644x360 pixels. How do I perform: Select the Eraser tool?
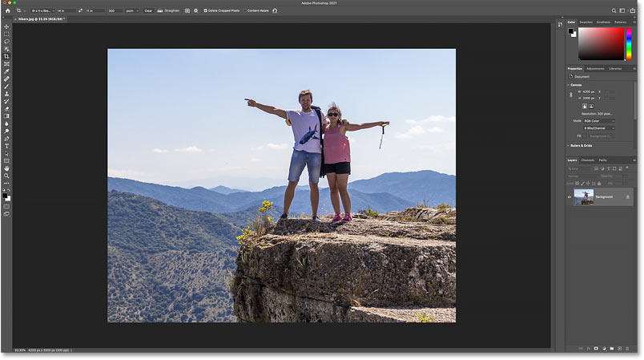point(6,109)
